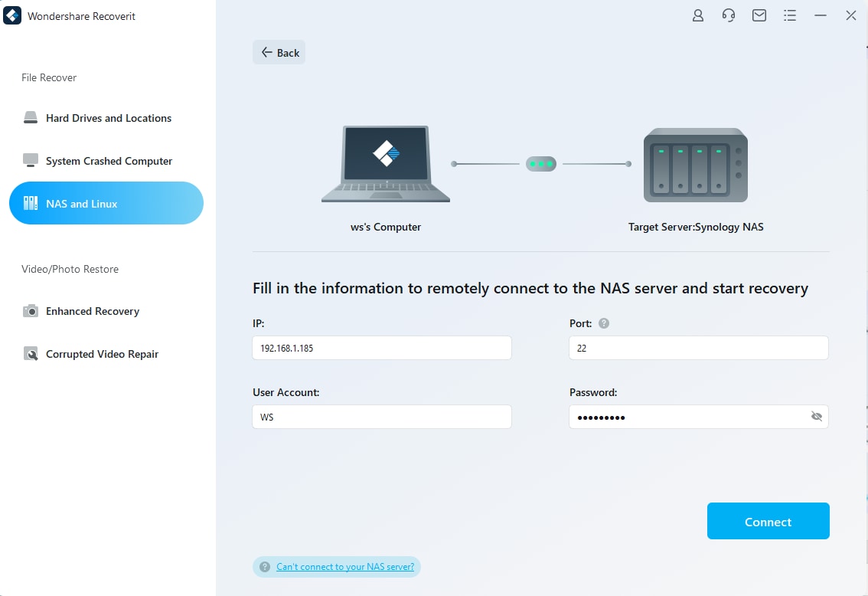Viewport: 868px width, 596px height.
Task: Select System Crashed Computer
Action: pyautogui.click(x=106, y=161)
